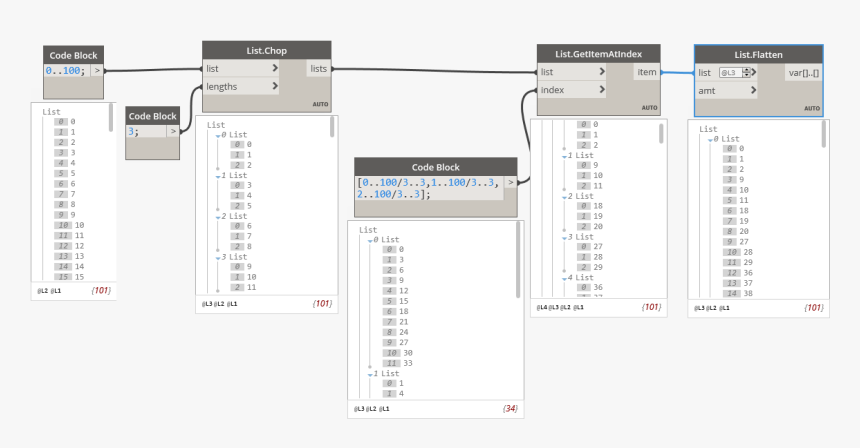Click the List root label in Chop preview
The image size is (860, 448).
[x=216, y=124]
